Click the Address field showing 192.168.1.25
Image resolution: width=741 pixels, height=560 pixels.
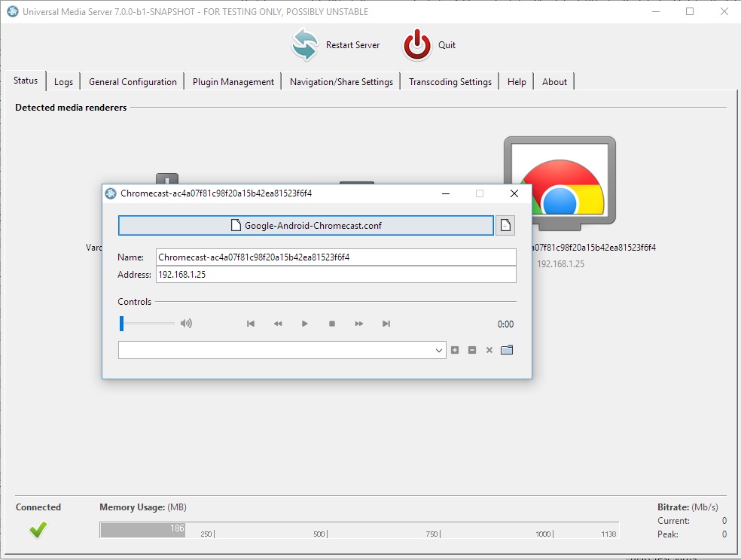coord(336,274)
